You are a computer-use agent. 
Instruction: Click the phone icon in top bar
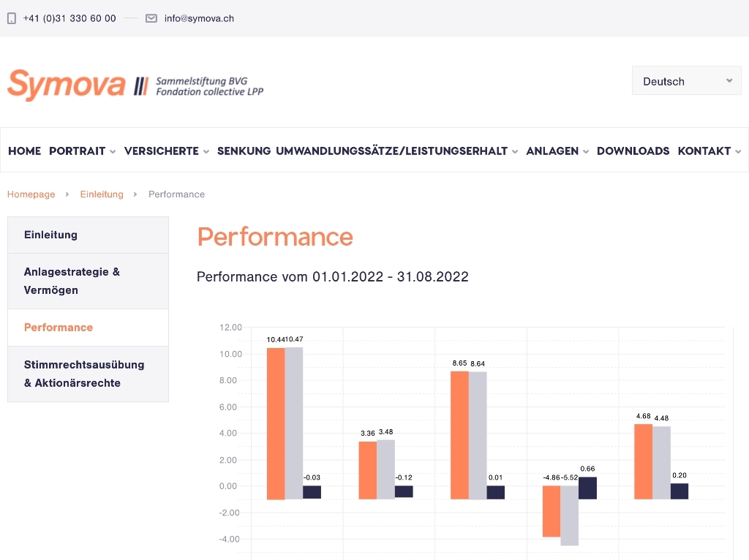pyautogui.click(x=12, y=18)
